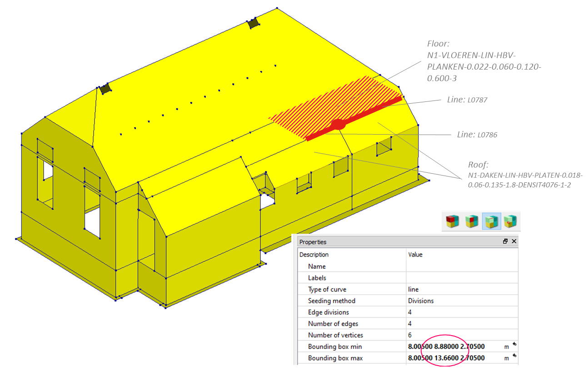Pick the red midpoint node on highlighted line

(x=338, y=124)
